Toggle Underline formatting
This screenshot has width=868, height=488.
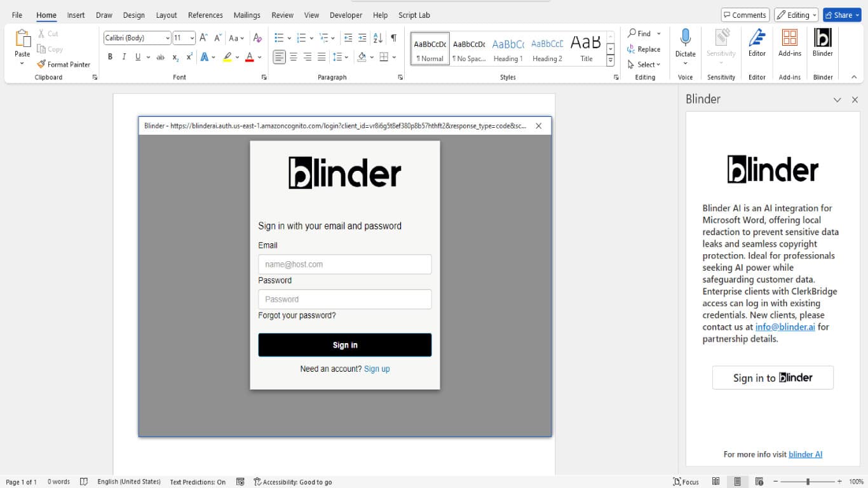tap(137, 57)
